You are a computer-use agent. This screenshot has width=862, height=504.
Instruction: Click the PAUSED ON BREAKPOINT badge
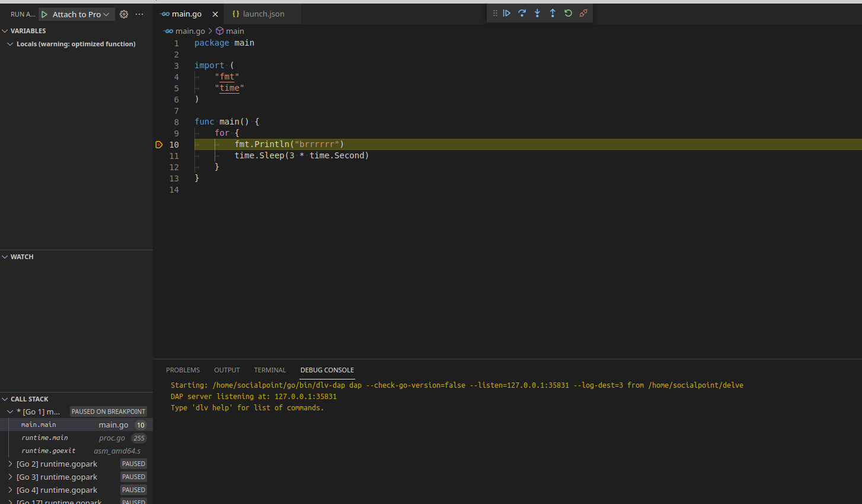(x=108, y=412)
